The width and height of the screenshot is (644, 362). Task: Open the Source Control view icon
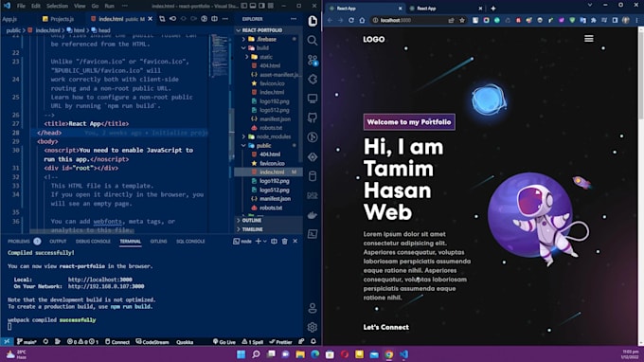(x=313, y=60)
